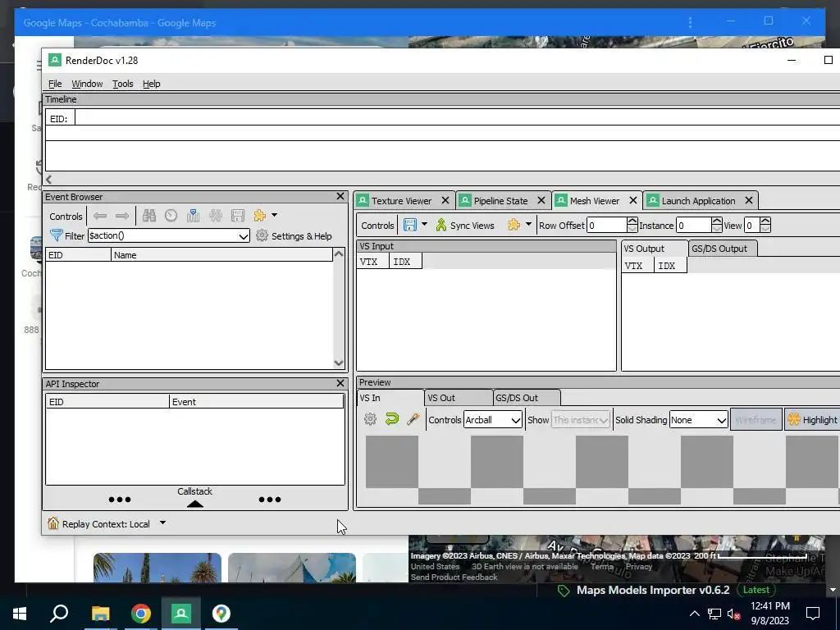Open dropdown arrow beside Mesh Viewer puzzle icon
The image size is (840, 630).
click(x=528, y=225)
